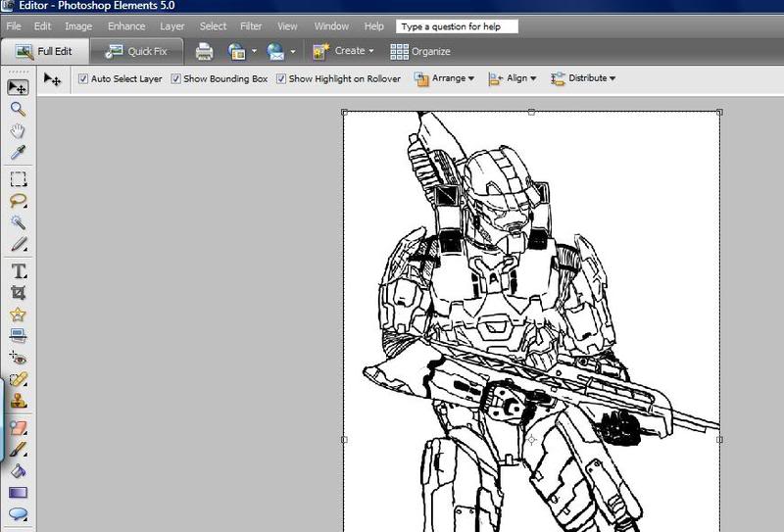Open the Help menu
Image resolution: width=784 pixels, height=532 pixels.
pyautogui.click(x=374, y=26)
